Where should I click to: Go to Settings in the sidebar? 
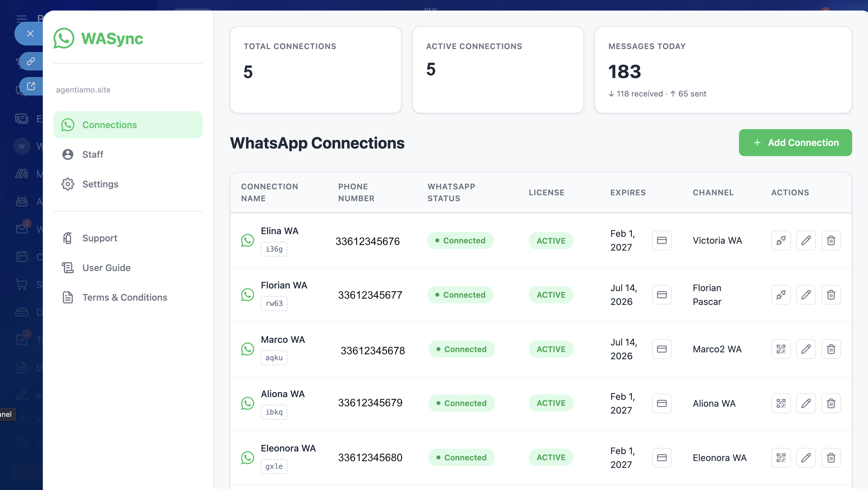(x=100, y=184)
